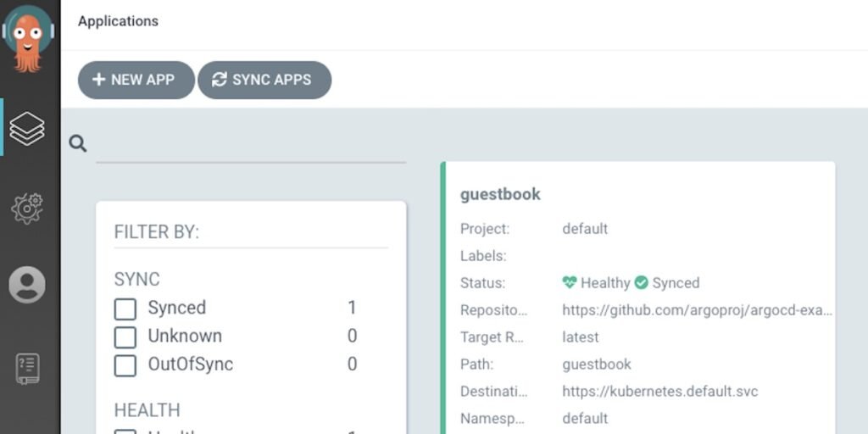Click the guestbook path value

[597, 364]
